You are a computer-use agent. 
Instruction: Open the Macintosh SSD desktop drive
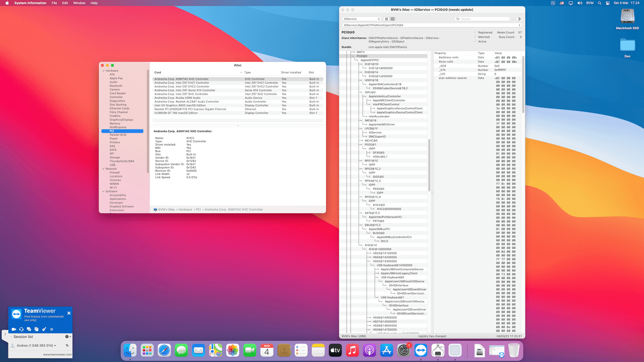(x=627, y=19)
